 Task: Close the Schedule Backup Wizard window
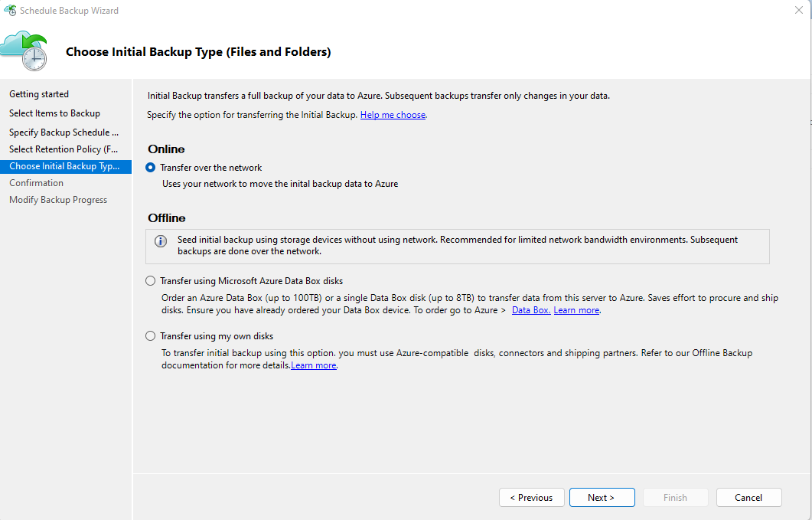(798, 10)
